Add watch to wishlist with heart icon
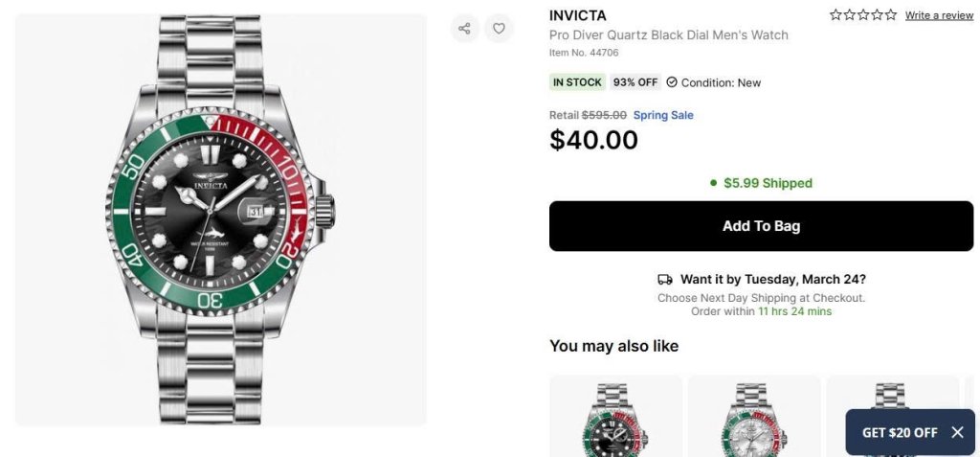Image resolution: width=980 pixels, height=457 pixels. 499,28
